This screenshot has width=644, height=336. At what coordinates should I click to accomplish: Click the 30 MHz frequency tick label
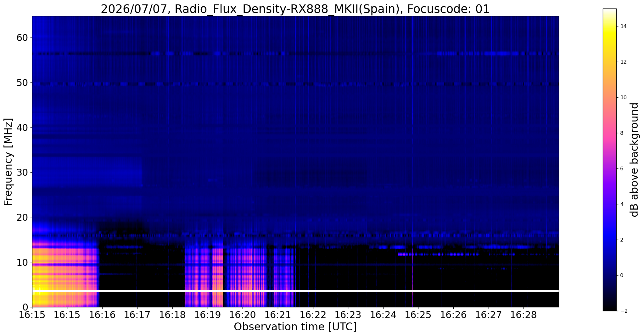pos(22,172)
